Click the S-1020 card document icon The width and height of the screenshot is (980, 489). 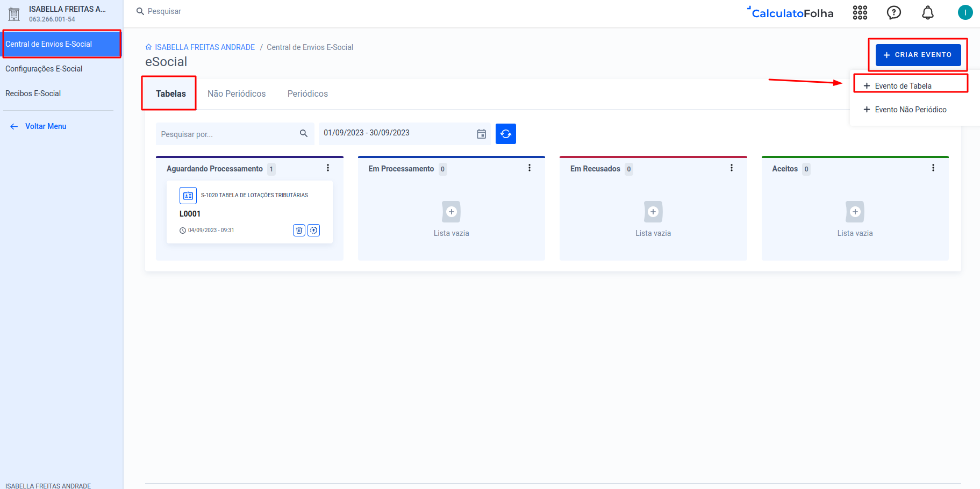coord(188,196)
